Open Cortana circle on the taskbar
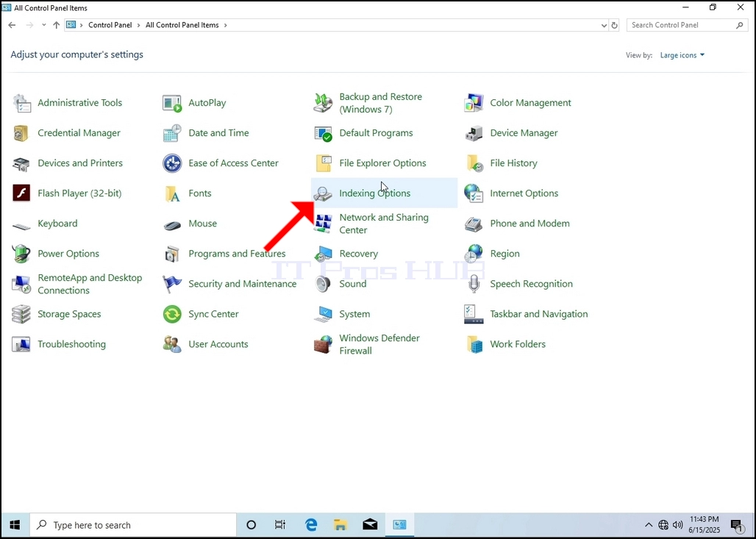756x539 pixels. 252,525
